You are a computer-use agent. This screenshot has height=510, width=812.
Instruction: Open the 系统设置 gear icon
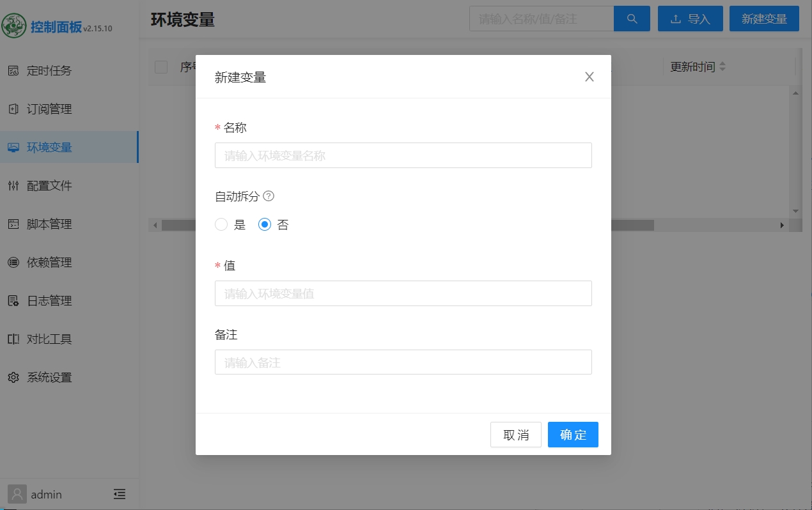coord(13,377)
